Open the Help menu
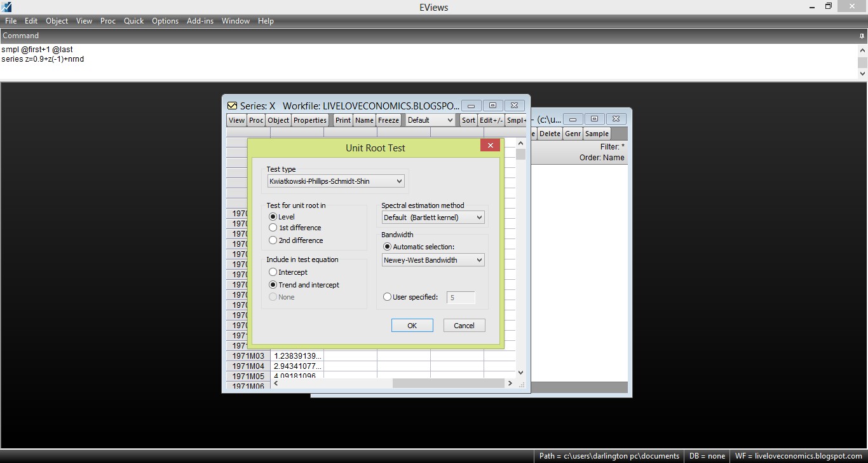This screenshot has height=463, width=868. coord(266,21)
